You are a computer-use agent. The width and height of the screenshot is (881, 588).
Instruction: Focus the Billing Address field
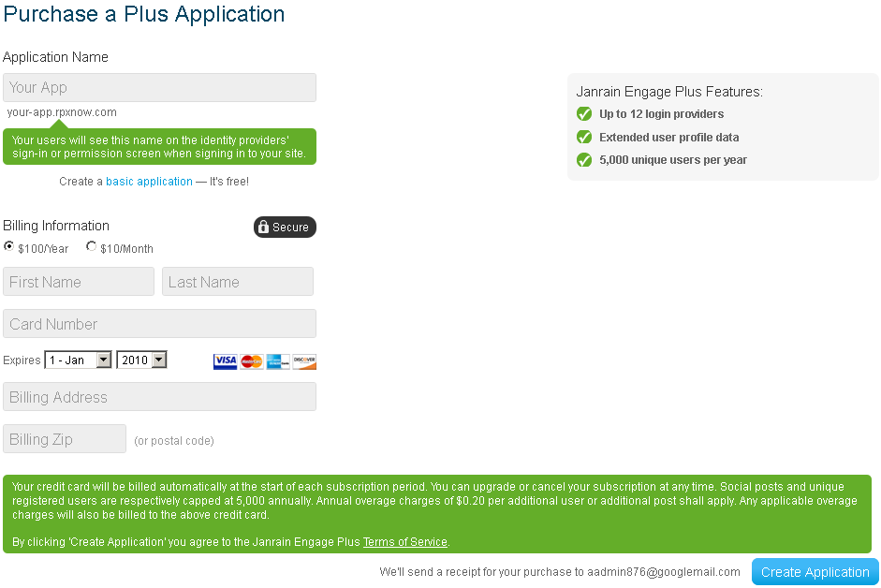[x=159, y=397]
